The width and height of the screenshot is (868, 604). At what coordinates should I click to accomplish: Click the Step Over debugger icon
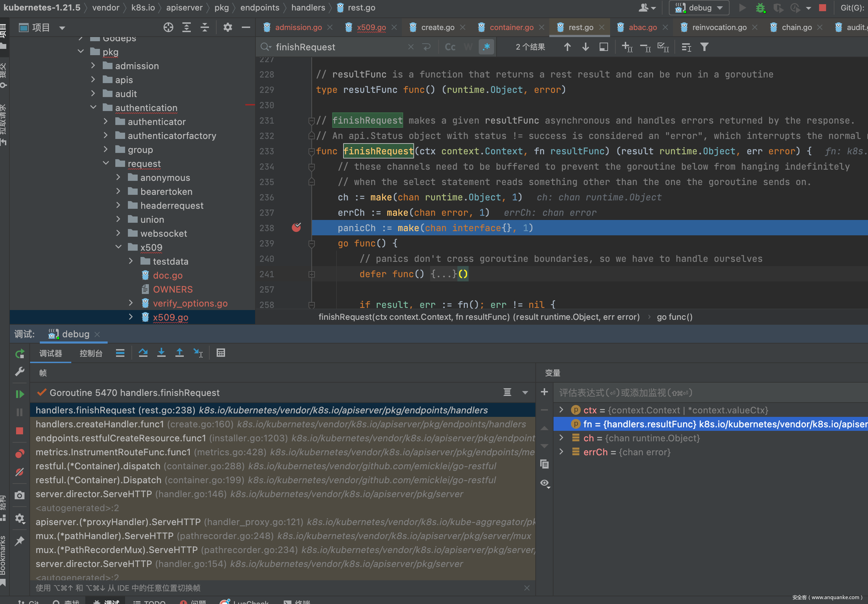[143, 353]
